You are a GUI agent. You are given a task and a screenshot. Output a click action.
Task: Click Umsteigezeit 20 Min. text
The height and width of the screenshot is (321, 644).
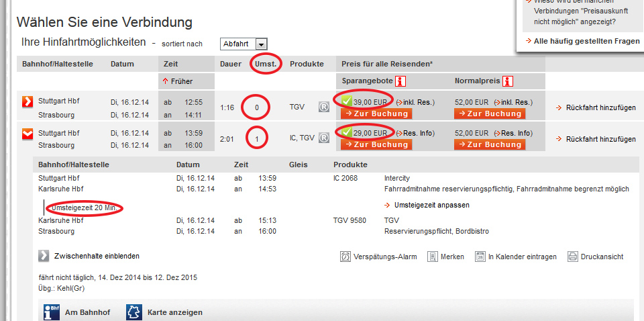(84, 208)
